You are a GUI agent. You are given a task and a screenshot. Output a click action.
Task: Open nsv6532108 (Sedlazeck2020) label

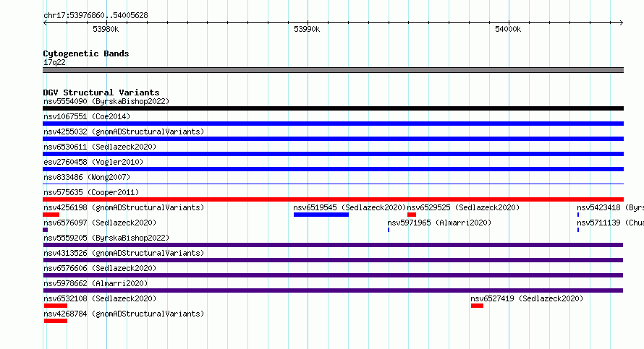point(100,298)
